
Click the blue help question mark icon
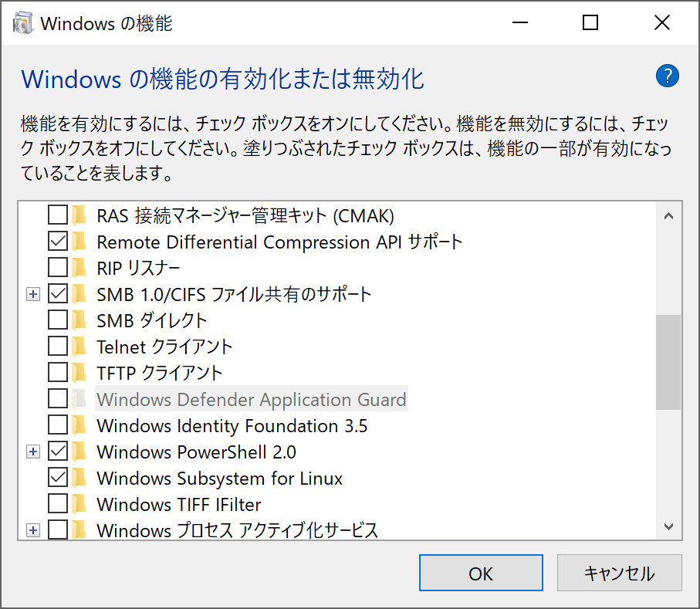[667, 76]
